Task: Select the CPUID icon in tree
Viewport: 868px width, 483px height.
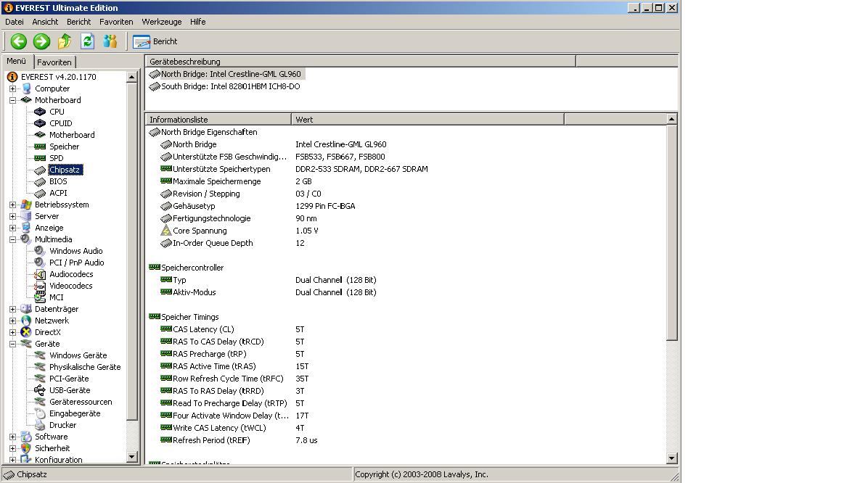Action: tap(40, 123)
